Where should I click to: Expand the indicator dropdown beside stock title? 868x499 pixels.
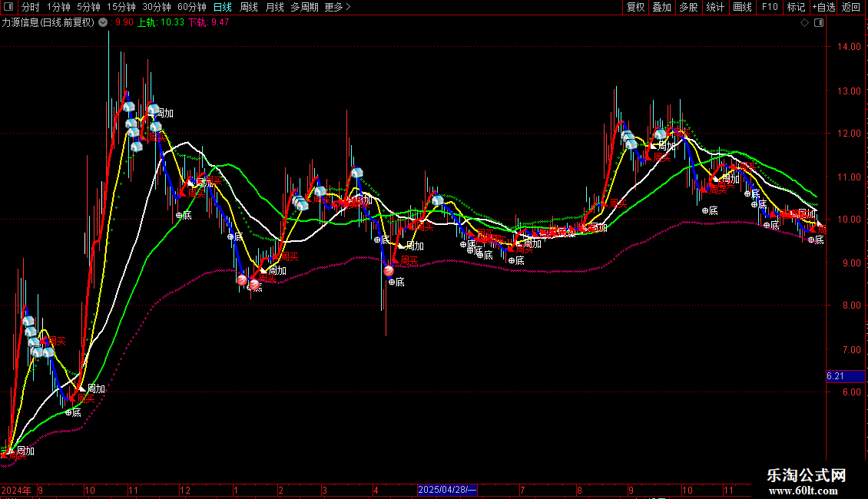pyautogui.click(x=103, y=23)
